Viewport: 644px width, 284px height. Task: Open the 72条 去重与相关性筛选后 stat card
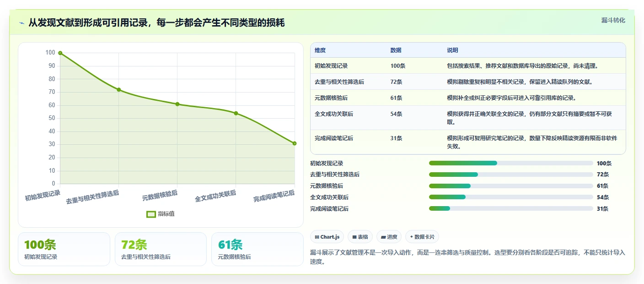pyautogui.click(x=161, y=249)
